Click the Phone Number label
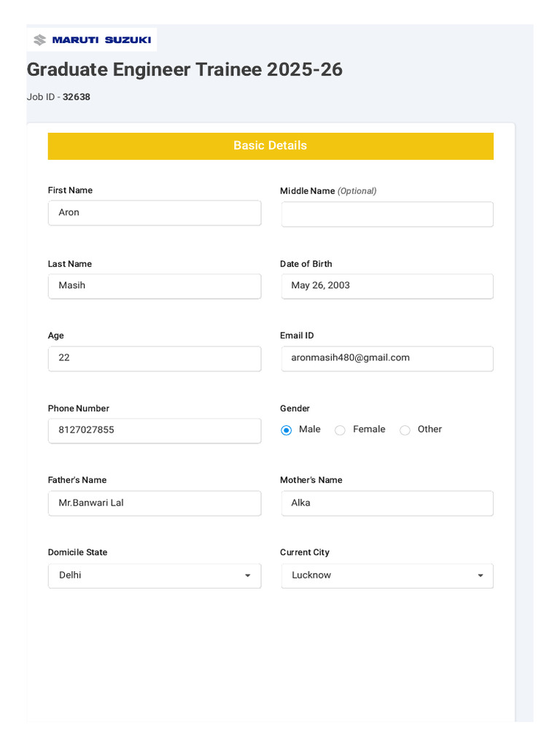This screenshot has width=560, height=747. [x=79, y=409]
